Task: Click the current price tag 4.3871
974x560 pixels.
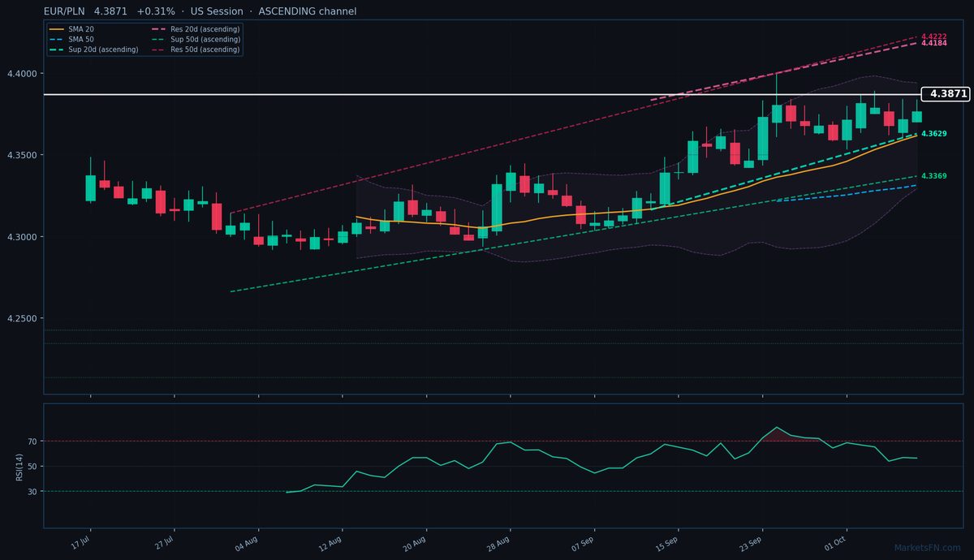Action: coord(946,94)
